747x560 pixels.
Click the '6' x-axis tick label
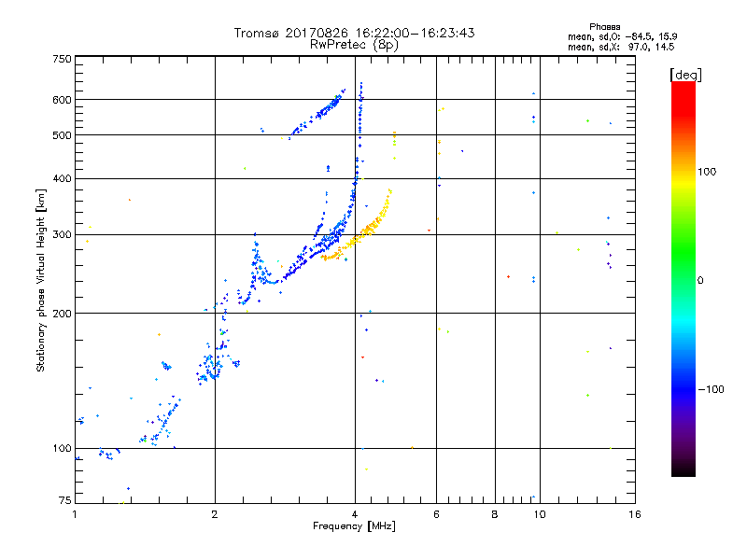pyautogui.click(x=436, y=514)
